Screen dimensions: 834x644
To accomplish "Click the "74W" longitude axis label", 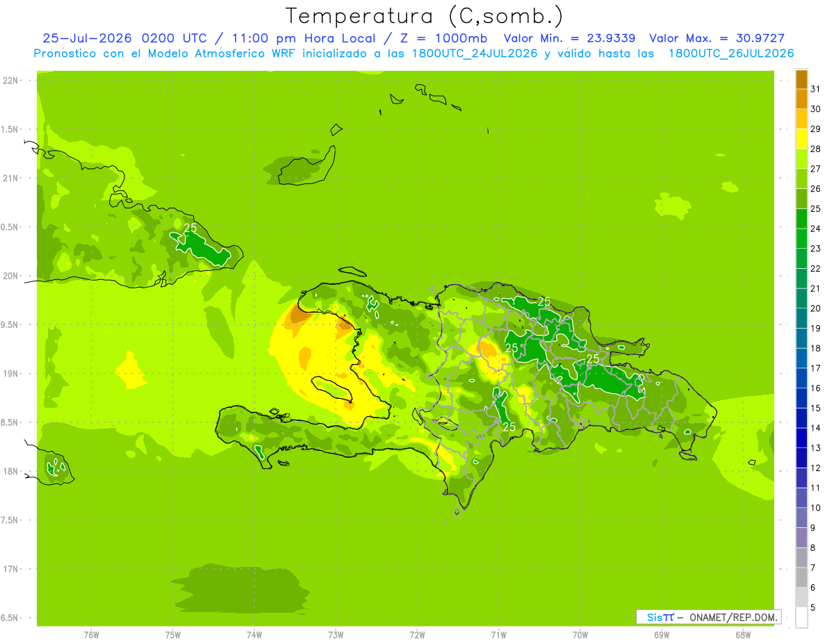I will tap(254, 635).
